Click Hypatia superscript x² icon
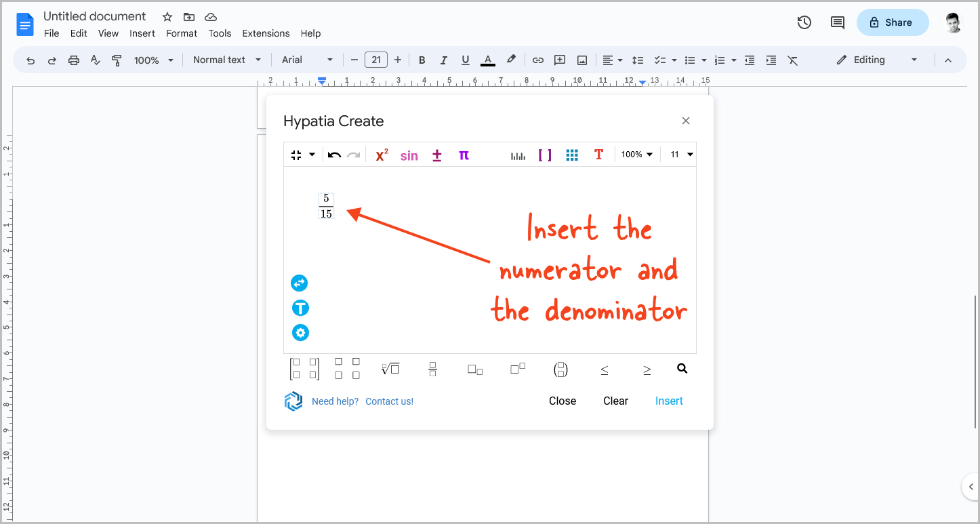Viewport: 980px width, 524px height. coord(382,155)
